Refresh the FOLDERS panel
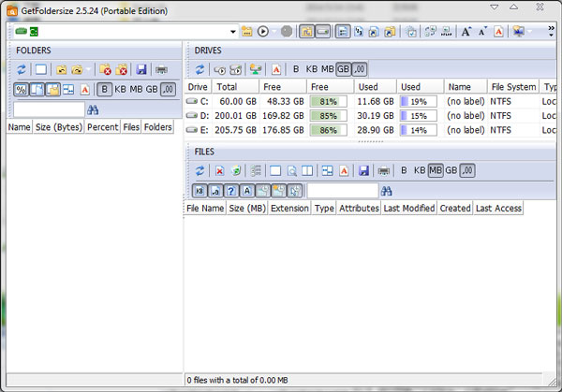The height and width of the screenshot is (392, 562). [x=22, y=69]
